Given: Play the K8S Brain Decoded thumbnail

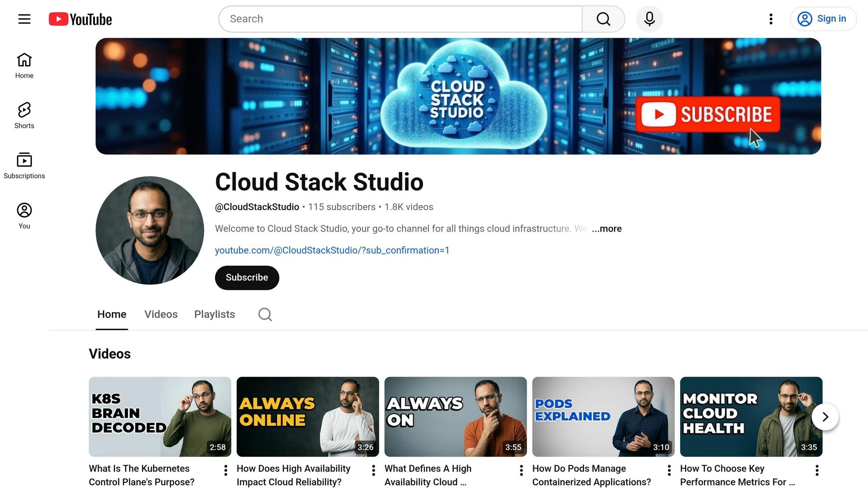Looking at the screenshot, I should 160,417.
